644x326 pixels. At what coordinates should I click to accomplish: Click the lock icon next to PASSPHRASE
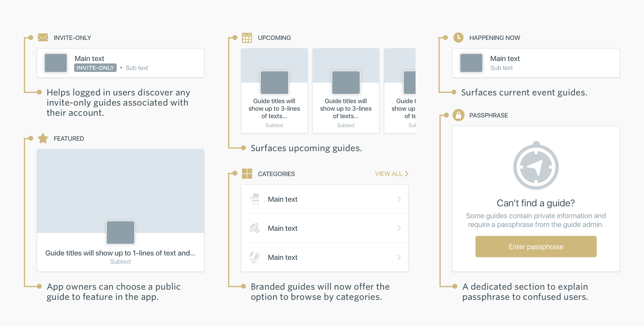coord(458,115)
